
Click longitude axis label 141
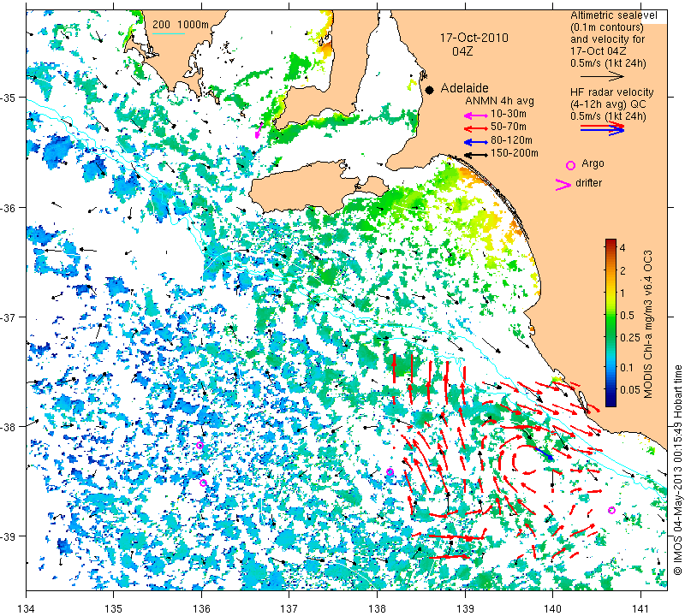click(x=640, y=608)
